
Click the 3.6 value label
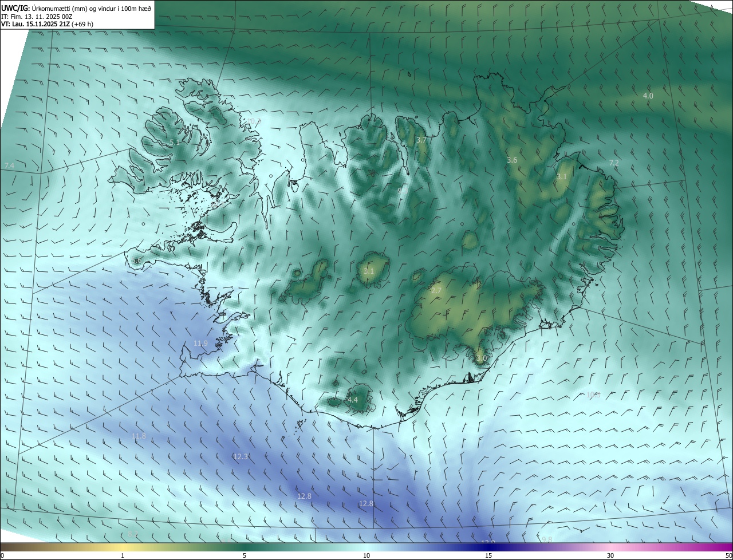tap(512, 160)
